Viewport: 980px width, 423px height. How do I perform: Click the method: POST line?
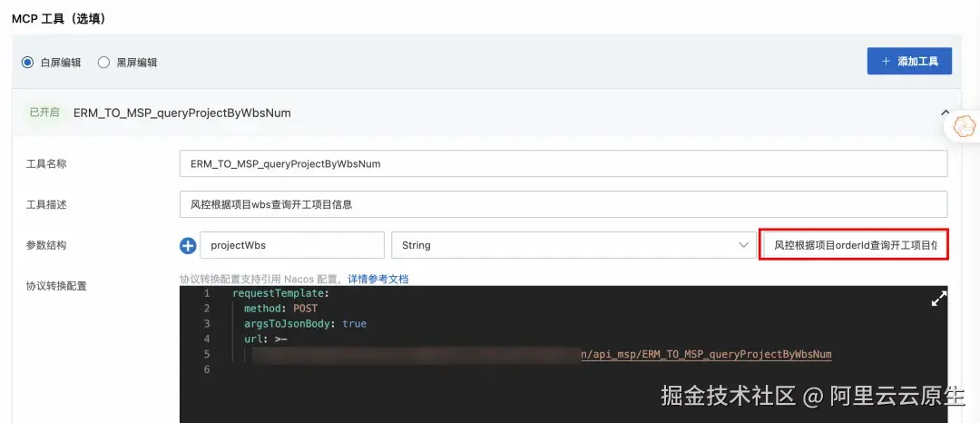[x=280, y=309]
